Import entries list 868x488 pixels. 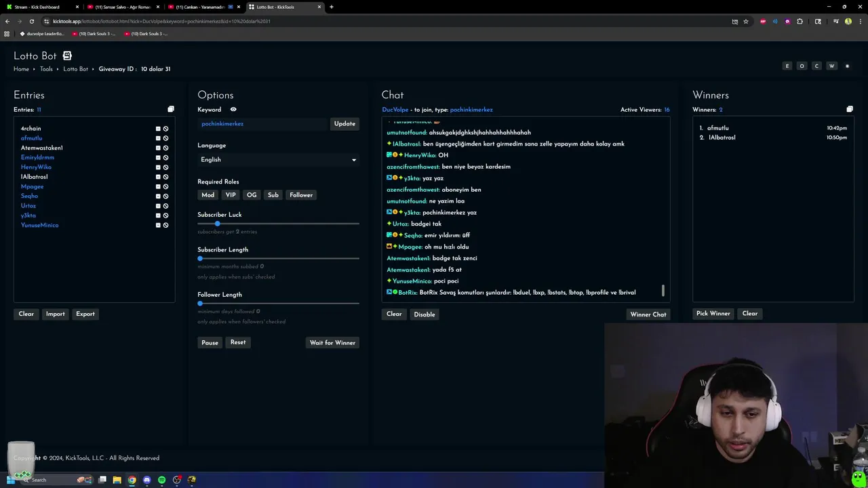coord(55,314)
